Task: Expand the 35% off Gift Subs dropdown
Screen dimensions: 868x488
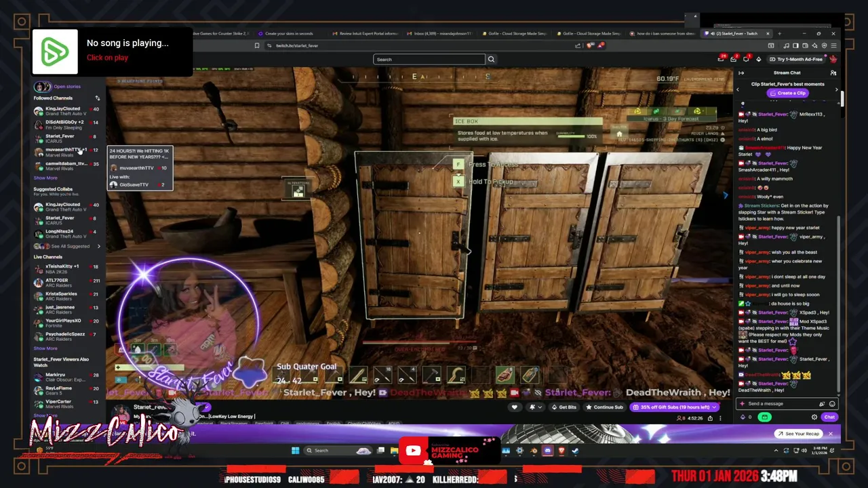Action: click(x=714, y=407)
